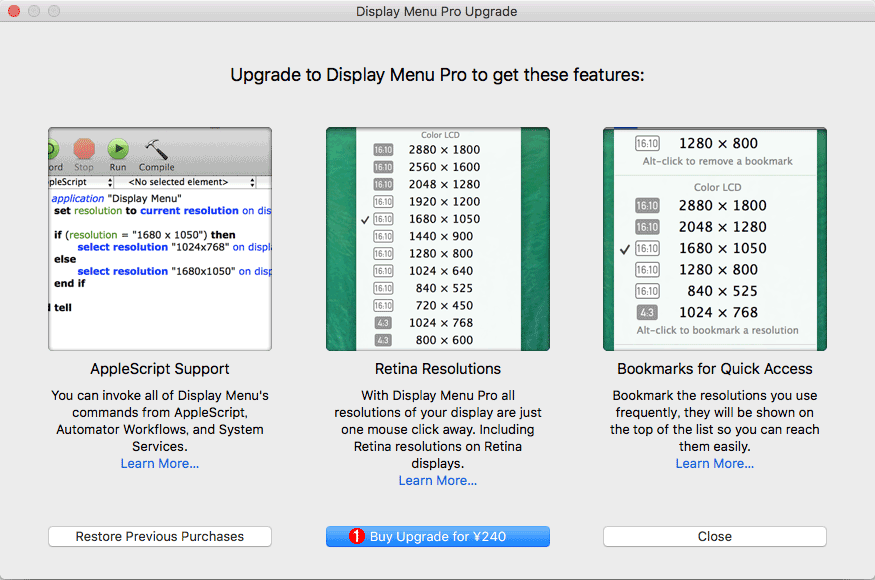Image resolution: width=875 pixels, height=580 pixels.
Task: Open the <No selected element> dropdown
Action: click(x=180, y=182)
